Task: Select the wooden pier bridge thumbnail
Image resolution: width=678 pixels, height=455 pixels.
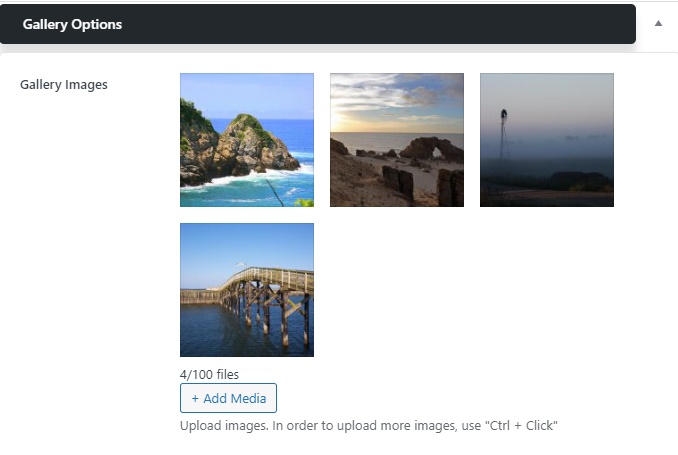Action: tap(247, 290)
